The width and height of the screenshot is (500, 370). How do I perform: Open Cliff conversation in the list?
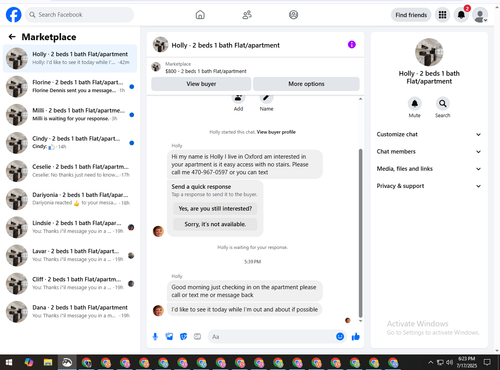(x=70, y=284)
